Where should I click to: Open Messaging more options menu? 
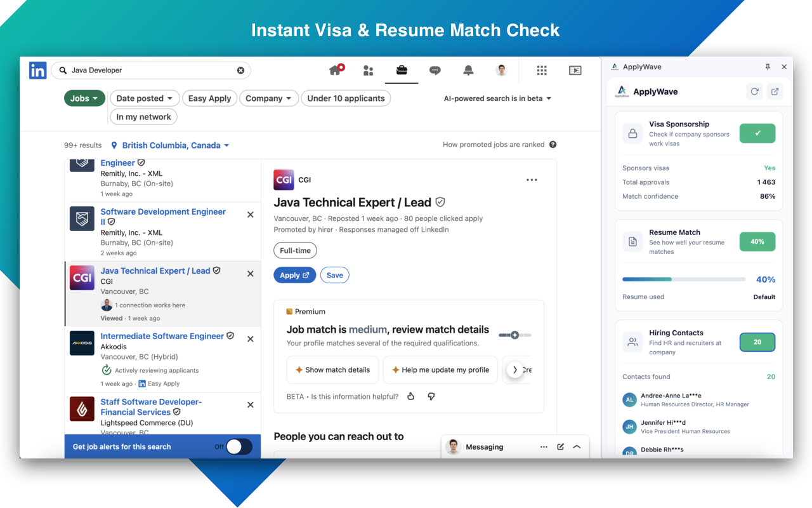click(x=544, y=447)
